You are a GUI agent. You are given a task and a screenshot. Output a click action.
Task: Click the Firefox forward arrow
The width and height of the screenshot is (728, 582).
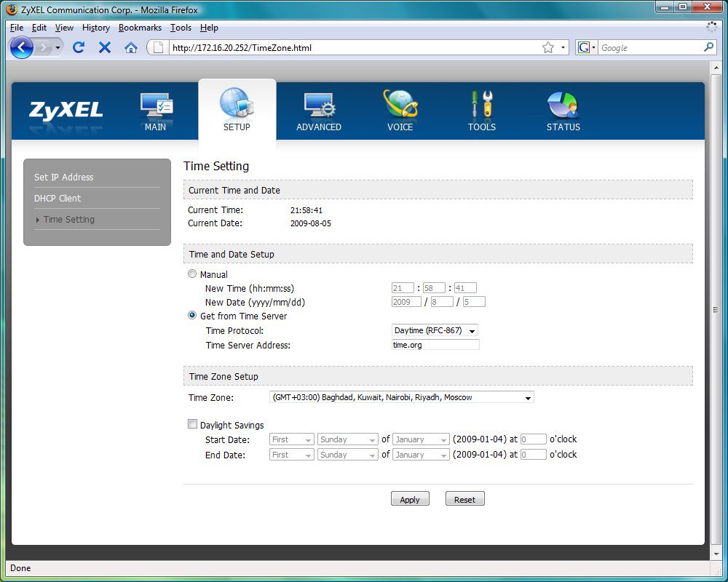[x=43, y=47]
